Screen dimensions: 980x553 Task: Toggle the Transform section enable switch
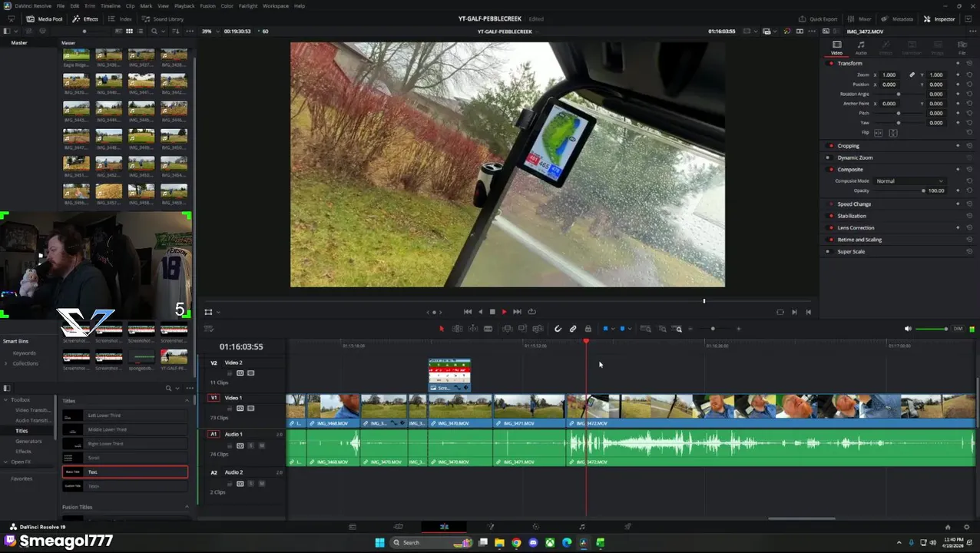830,63
